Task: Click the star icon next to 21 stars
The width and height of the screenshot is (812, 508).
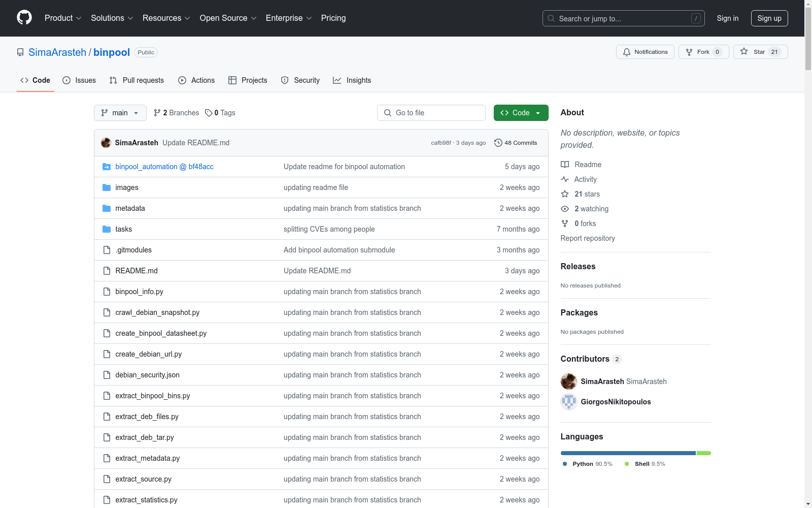Action: click(x=565, y=194)
